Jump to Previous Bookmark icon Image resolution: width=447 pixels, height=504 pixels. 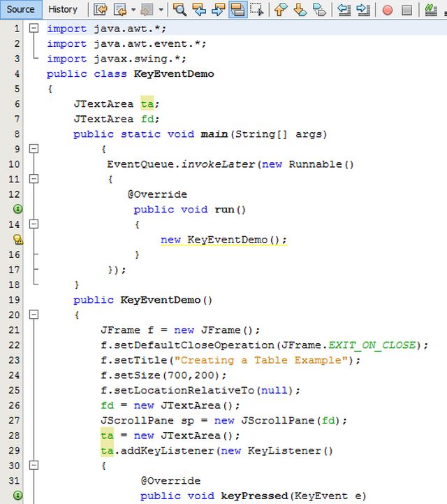[x=281, y=9]
